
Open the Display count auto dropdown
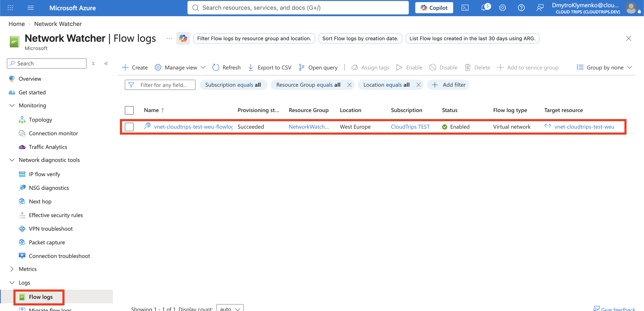230,308
